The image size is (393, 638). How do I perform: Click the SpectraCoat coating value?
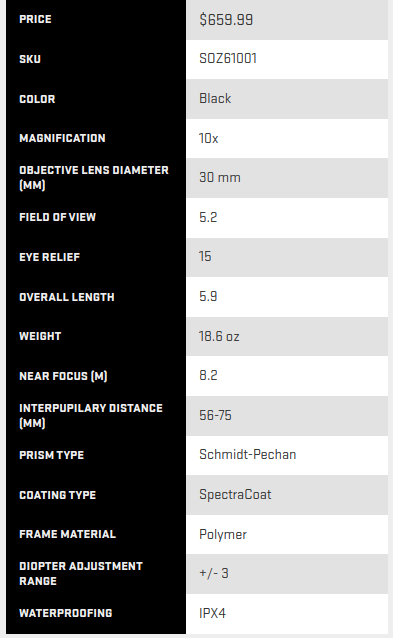point(235,495)
